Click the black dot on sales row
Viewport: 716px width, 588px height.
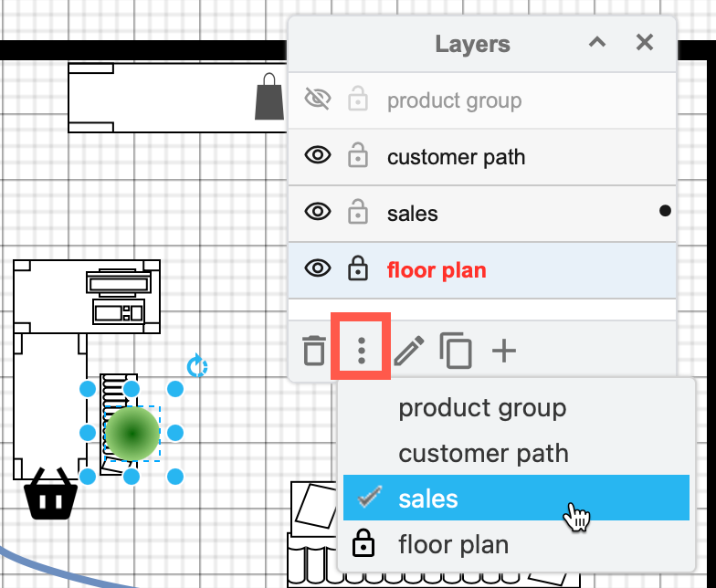665,210
